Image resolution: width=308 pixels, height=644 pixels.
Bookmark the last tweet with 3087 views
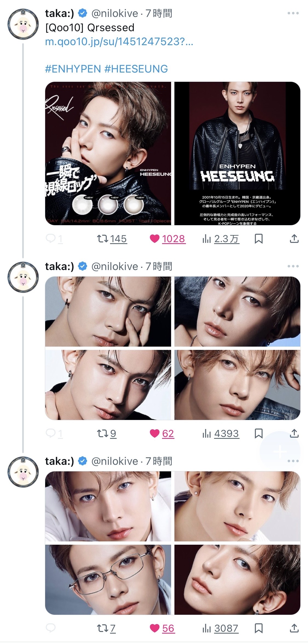click(258, 628)
